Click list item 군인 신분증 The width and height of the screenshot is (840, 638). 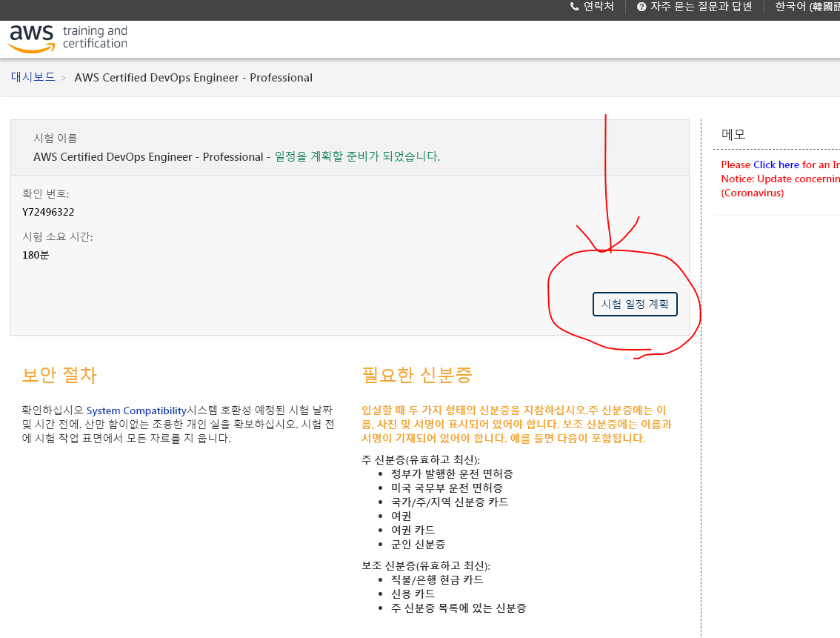coord(418,544)
